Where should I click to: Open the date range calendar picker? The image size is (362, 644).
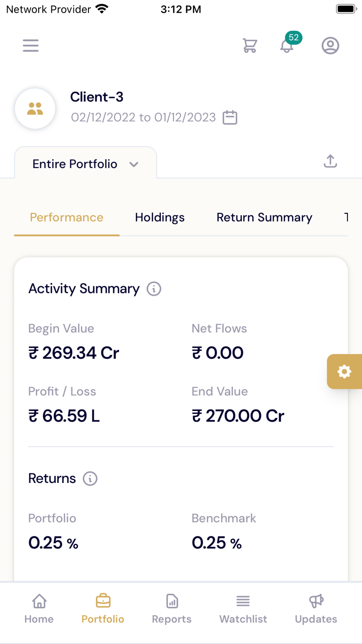tap(230, 117)
